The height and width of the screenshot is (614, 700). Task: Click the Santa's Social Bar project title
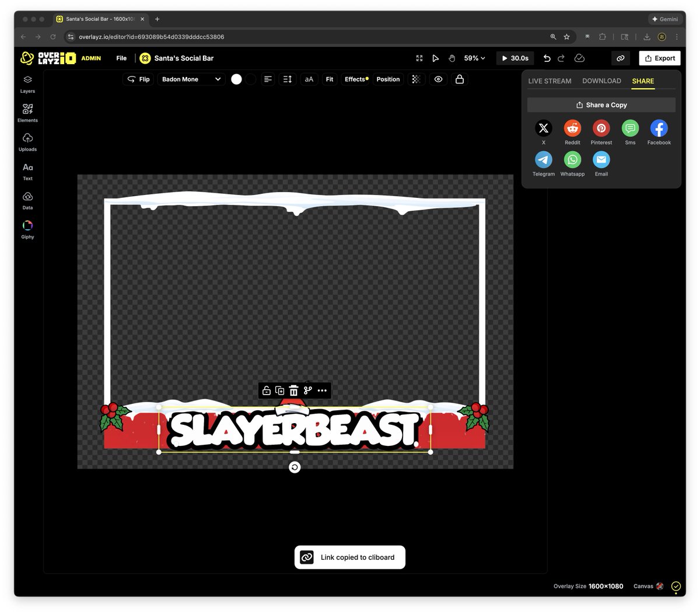click(184, 58)
